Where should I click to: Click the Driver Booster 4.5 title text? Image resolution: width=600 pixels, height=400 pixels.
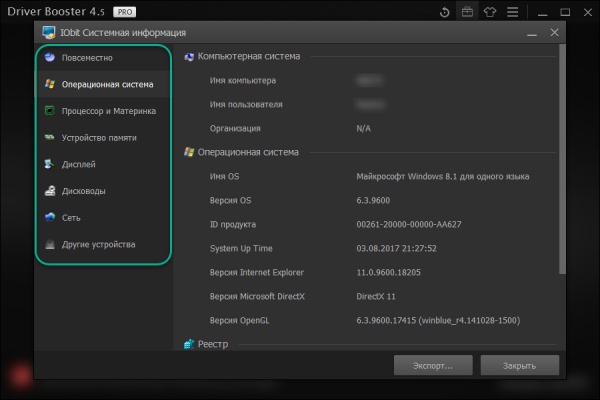[56, 11]
